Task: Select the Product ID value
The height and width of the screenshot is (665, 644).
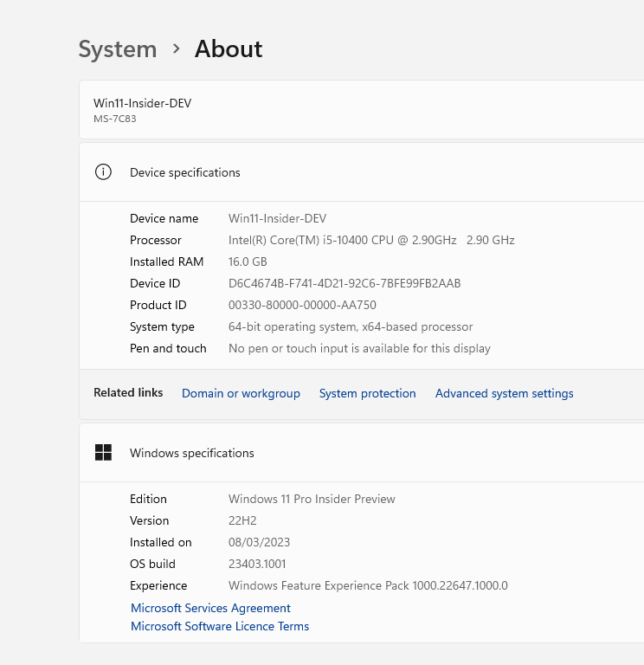Action: pos(302,305)
